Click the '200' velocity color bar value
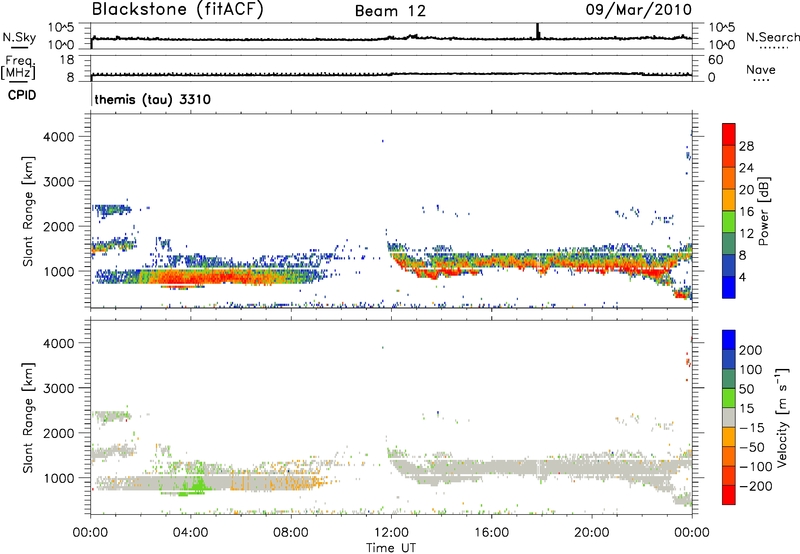Viewport: 800px width, 554px height. click(750, 350)
